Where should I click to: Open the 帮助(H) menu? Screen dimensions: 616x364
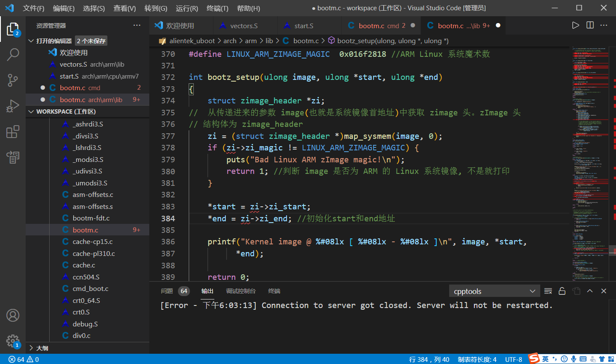[x=248, y=8]
